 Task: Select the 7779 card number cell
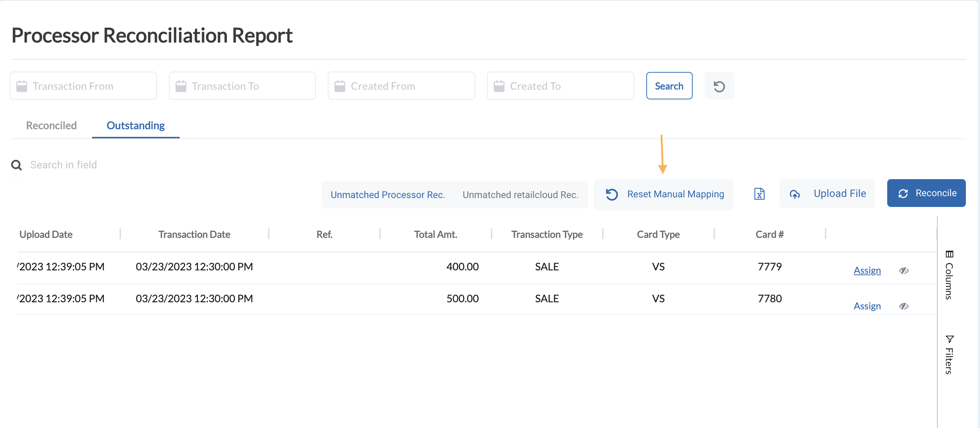[x=769, y=267]
